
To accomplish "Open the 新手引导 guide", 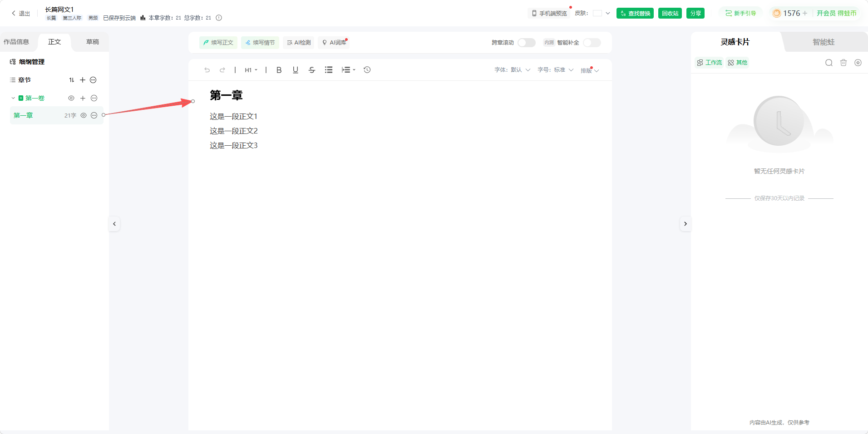I will click(x=741, y=13).
